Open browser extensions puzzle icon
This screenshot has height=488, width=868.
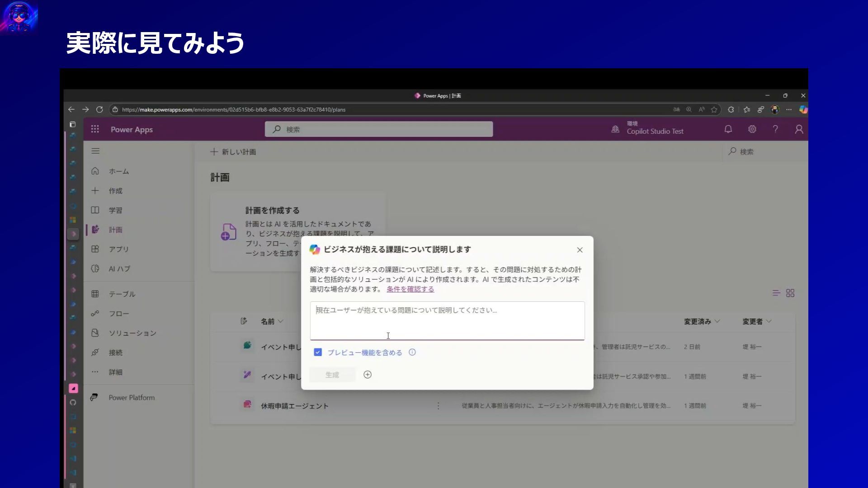tap(731, 109)
